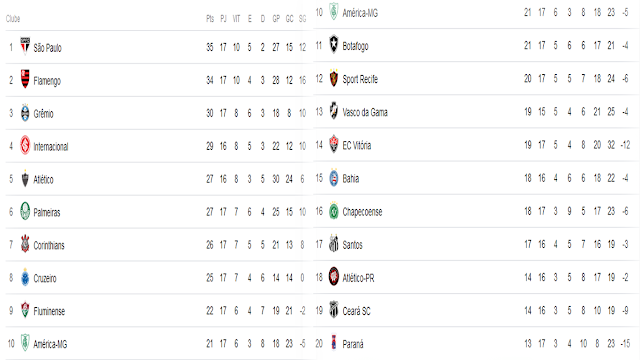The height and width of the screenshot is (360, 640).
Task: Click the Internacional club crest
Action: (25, 145)
